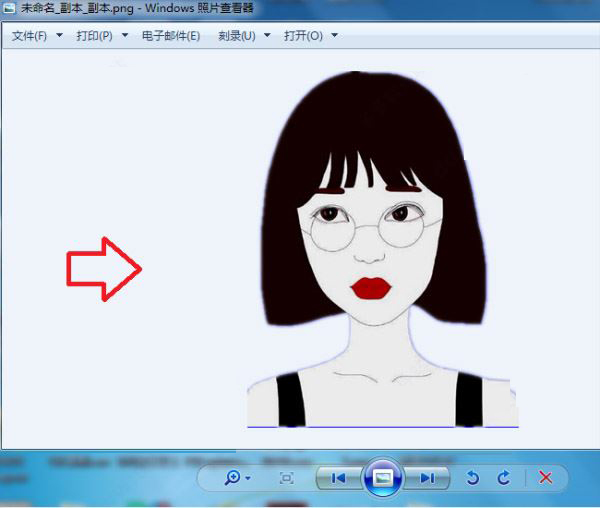
Task: Rotate the image counterclockwise
Action: [473, 478]
